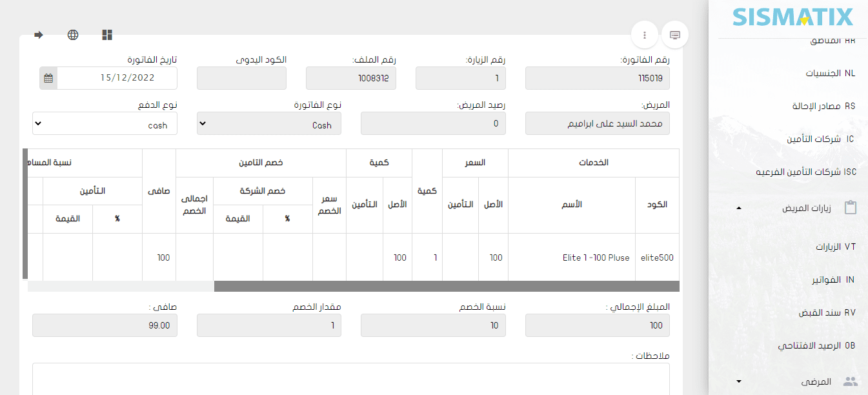Screen dimensions: 868x395
Task: Click the arrow icon in top toolbar
Action: point(39,35)
